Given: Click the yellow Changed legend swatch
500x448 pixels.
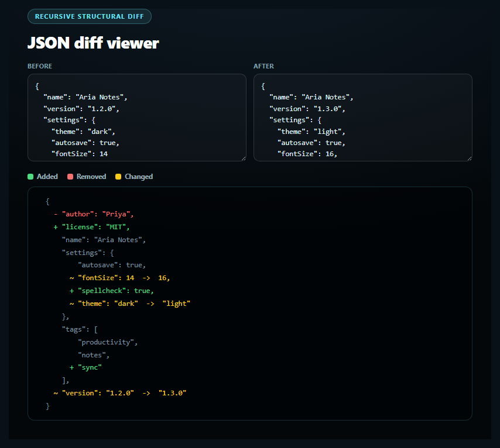Looking at the screenshot, I should pos(118,177).
